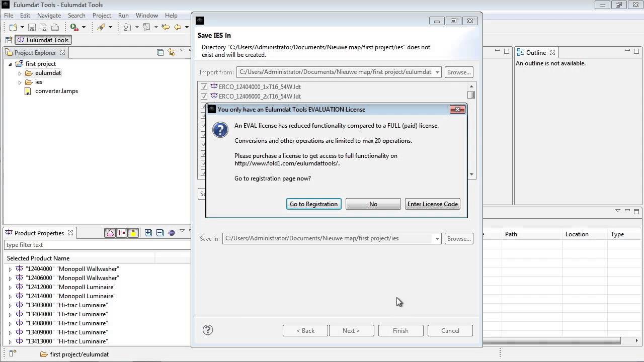
Task: Open Project Explorer view menu triangle
Action: 182,51
